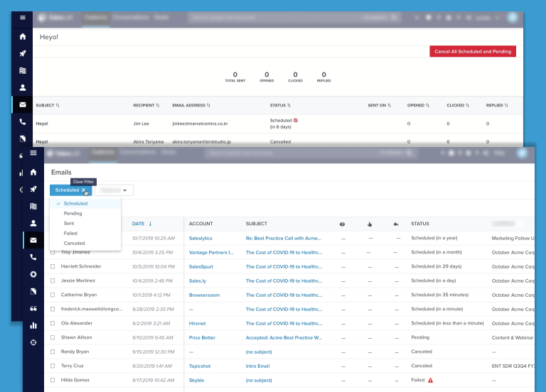Tick the checkbox for Troy Jimenez
The width and height of the screenshot is (546, 392).
53,253
